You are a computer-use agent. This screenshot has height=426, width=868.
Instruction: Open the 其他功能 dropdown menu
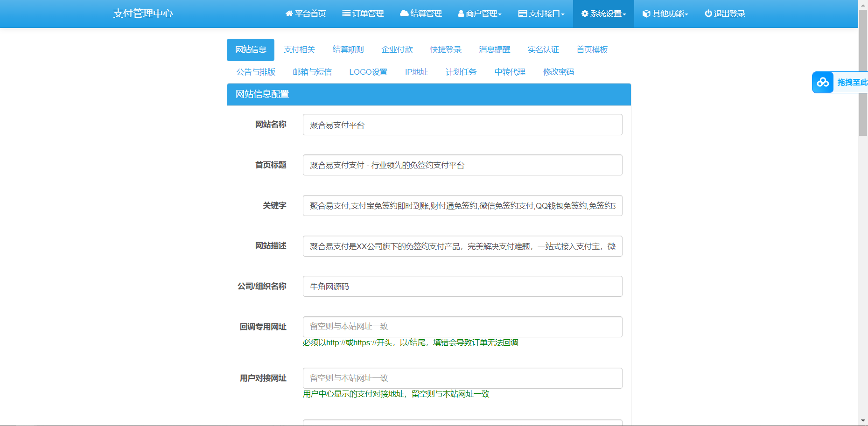pyautogui.click(x=665, y=14)
